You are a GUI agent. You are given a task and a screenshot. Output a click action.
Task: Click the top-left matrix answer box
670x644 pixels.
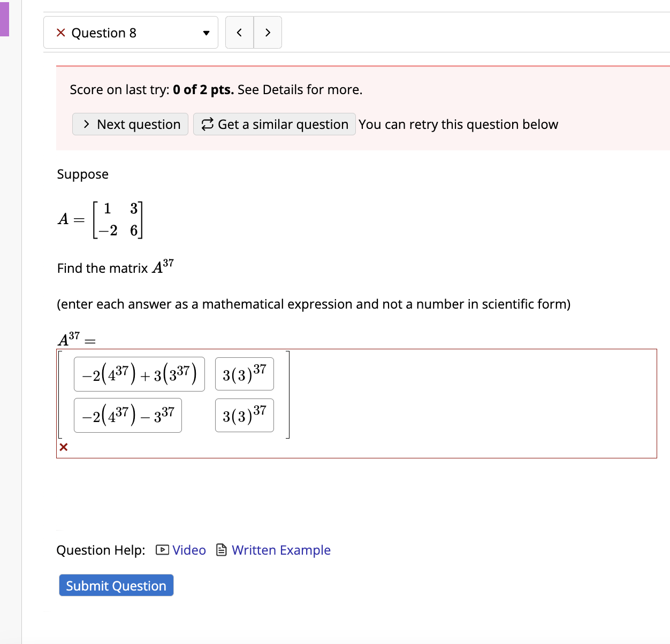click(x=139, y=374)
